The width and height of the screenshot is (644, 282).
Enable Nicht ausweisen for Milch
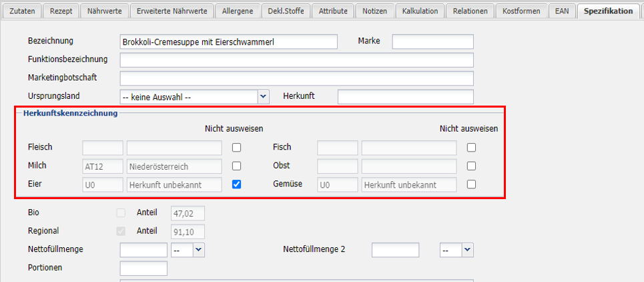(236, 166)
